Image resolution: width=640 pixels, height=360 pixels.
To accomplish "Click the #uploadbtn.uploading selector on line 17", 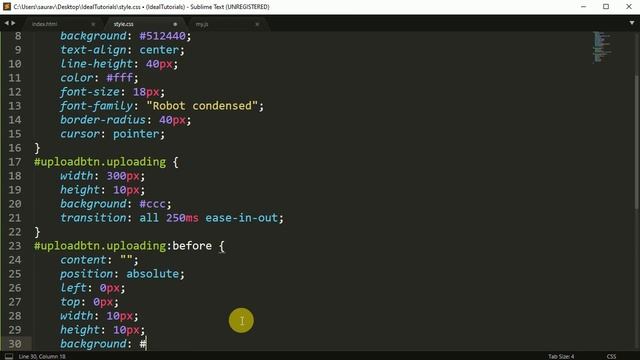I will (x=100, y=162).
